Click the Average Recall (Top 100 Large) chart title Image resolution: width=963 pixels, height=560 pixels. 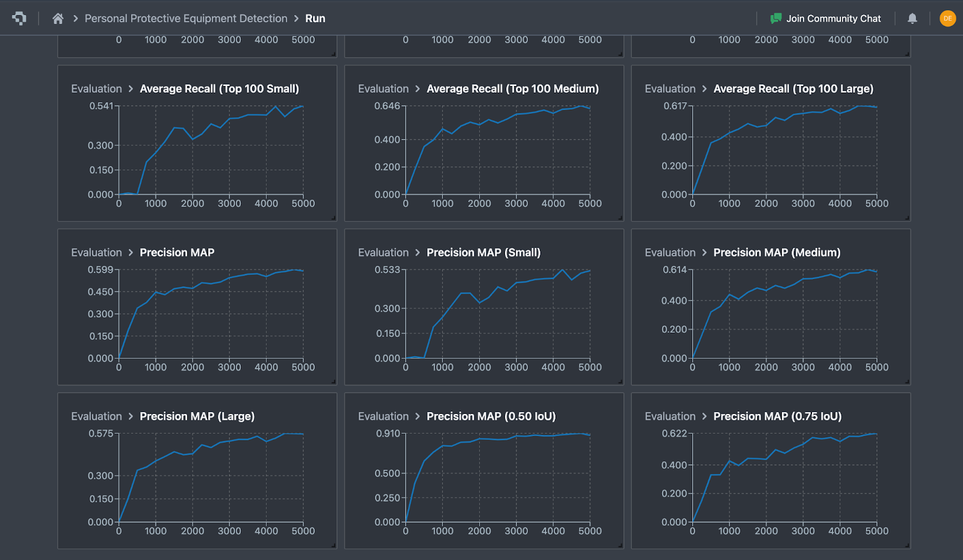tap(794, 88)
